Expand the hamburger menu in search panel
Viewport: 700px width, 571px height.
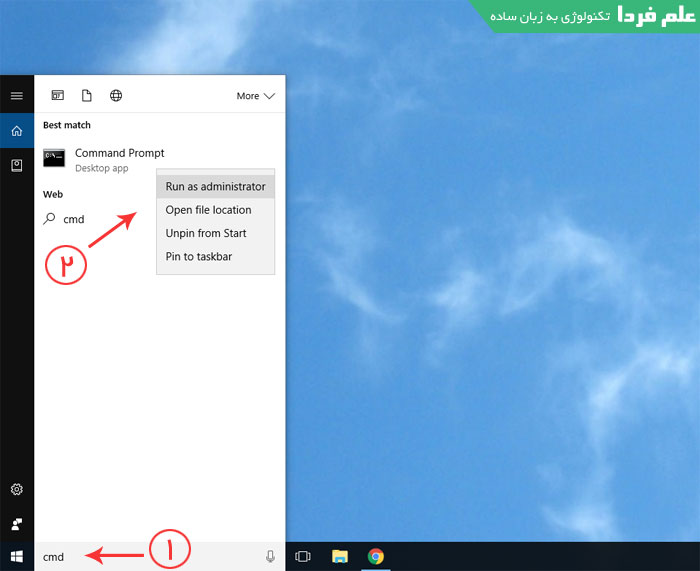(16, 96)
